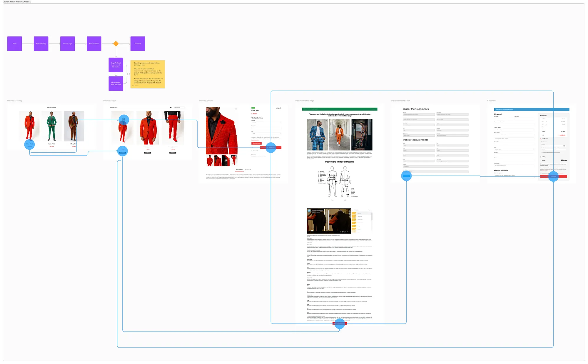Select the yellow sticky note about measurements
The height and width of the screenshot is (364, 588).
pos(148,74)
